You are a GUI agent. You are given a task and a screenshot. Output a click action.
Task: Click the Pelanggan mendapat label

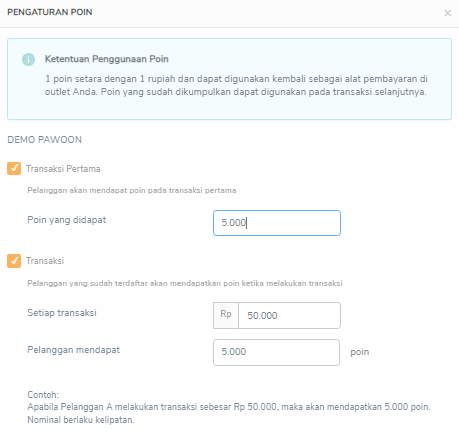[x=73, y=350]
